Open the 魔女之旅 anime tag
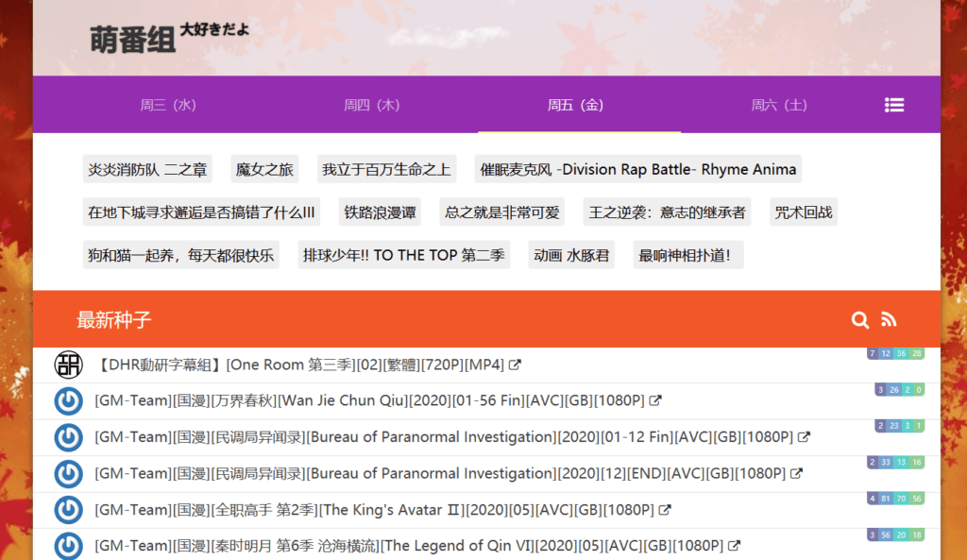Viewport: 967px width, 560px height. coord(264,170)
